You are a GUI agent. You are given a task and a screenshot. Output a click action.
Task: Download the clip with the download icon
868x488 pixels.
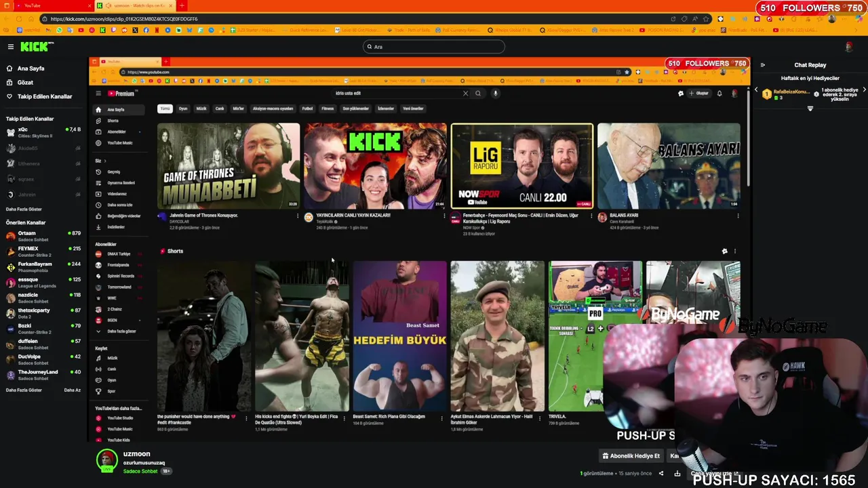click(x=677, y=474)
